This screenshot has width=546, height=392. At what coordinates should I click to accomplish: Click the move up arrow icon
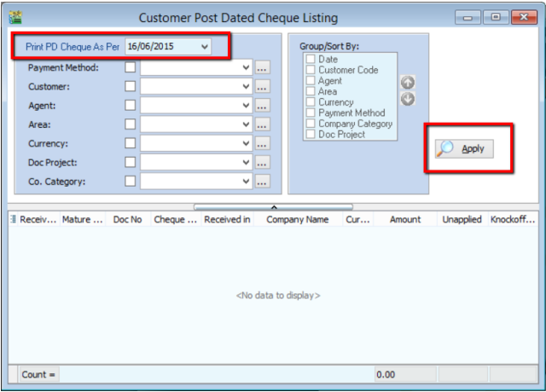[406, 82]
